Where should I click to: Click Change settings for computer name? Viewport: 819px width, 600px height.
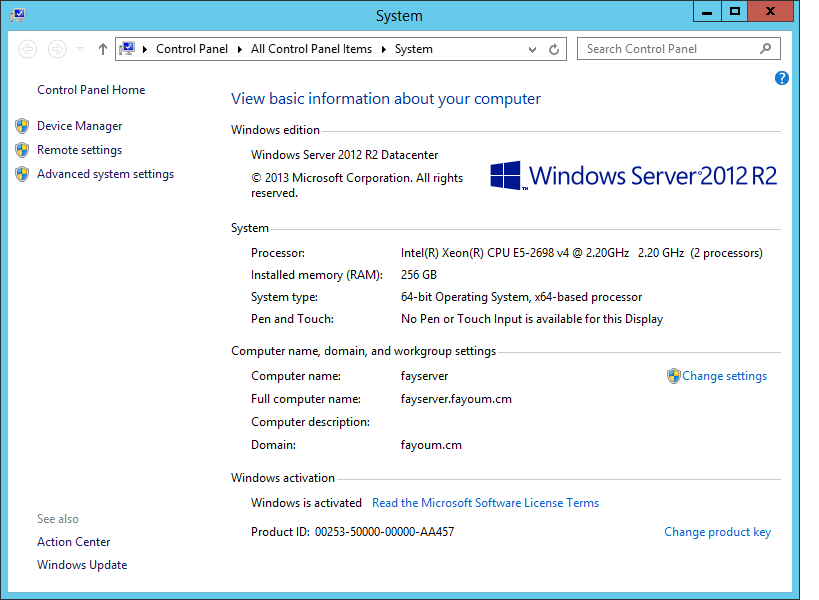724,376
